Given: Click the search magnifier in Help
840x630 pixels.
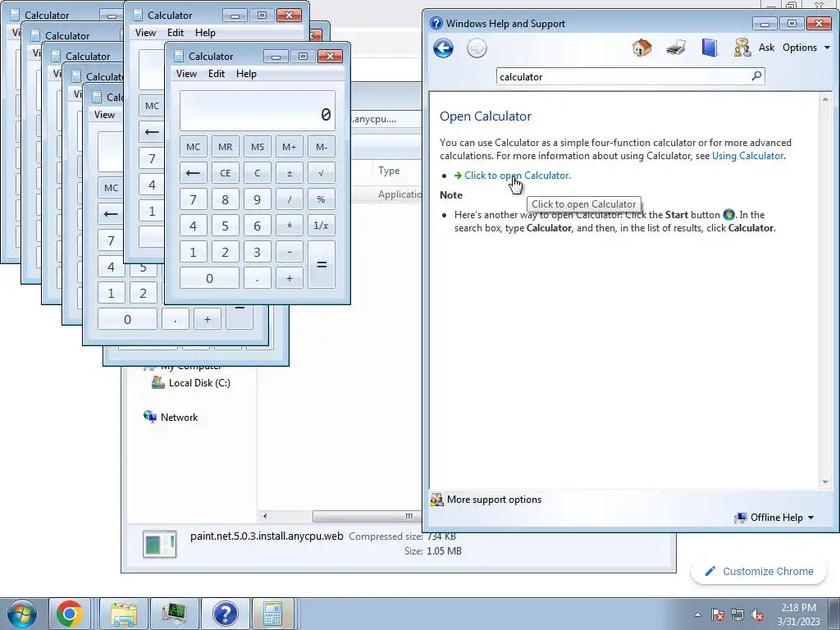Looking at the screenshot, I should click(756, 76).
